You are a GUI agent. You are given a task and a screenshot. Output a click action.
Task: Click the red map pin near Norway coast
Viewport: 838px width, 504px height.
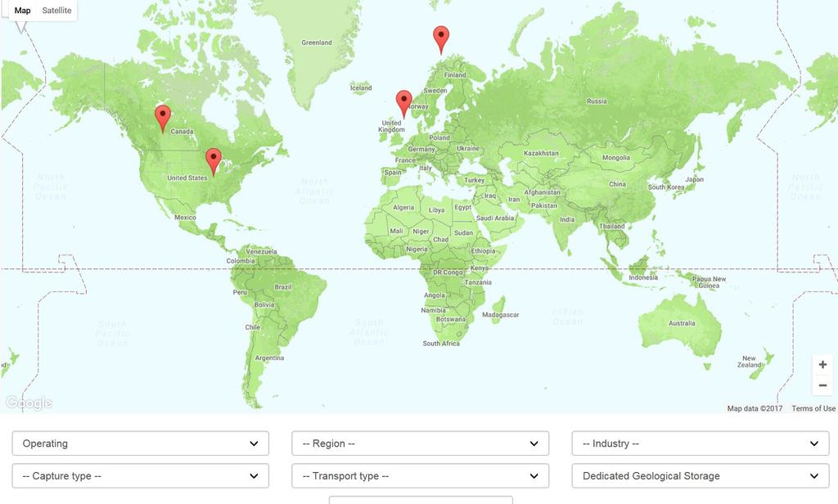(x=404, y=104)
